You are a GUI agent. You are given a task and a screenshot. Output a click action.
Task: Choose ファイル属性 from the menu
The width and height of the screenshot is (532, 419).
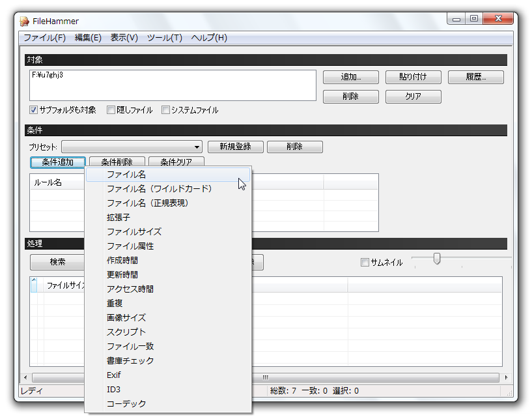click(168, 246)
